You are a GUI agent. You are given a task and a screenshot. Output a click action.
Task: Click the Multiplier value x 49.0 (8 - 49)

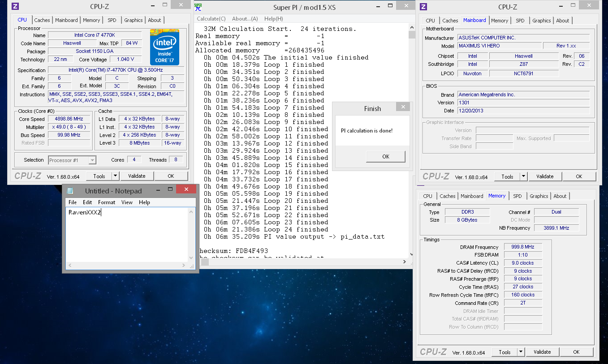[69, 127]
